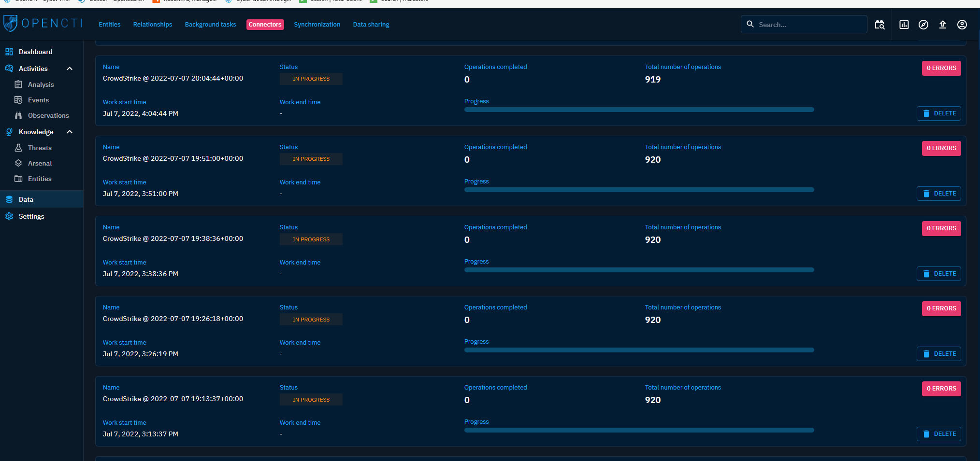The width and height of the screenshot is (980, 461).
Task: Open the Dashboard from the sidebar
Action: 35,52
